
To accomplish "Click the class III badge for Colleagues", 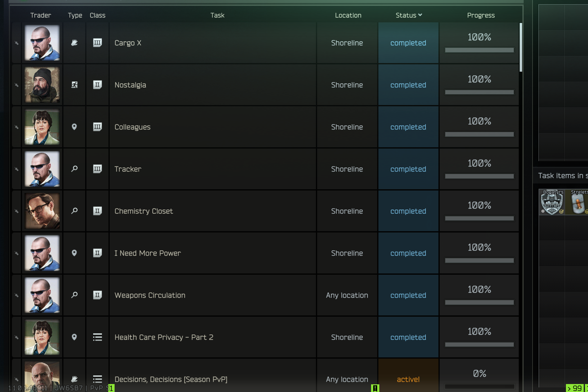I will pos(97,127).
